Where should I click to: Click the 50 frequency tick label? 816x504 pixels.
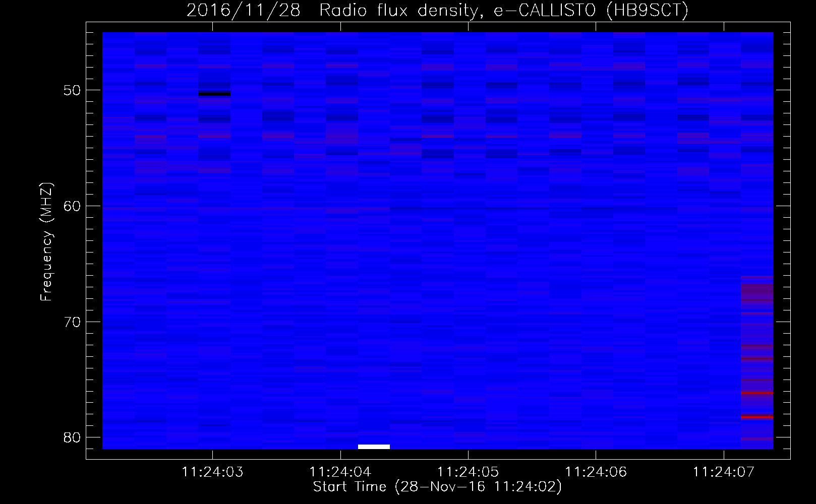pyautogui.click(x=72, y=91)
